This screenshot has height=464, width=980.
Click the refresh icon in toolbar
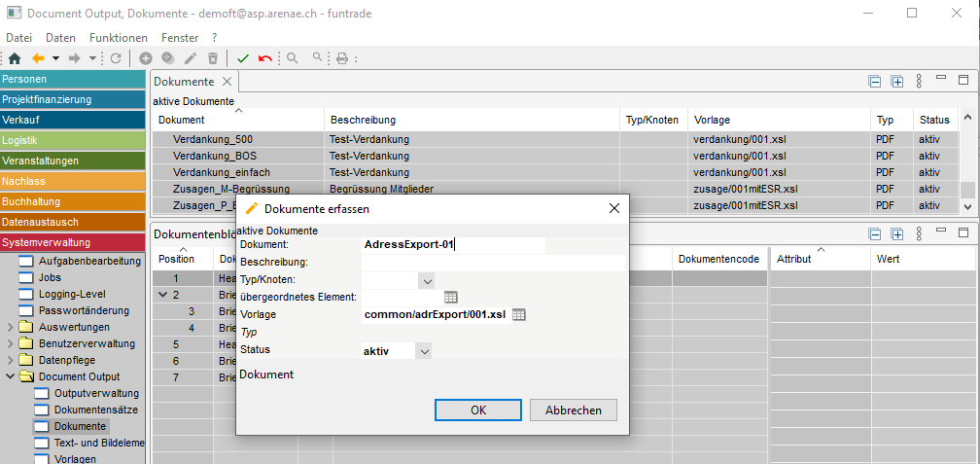coord(116,58)
